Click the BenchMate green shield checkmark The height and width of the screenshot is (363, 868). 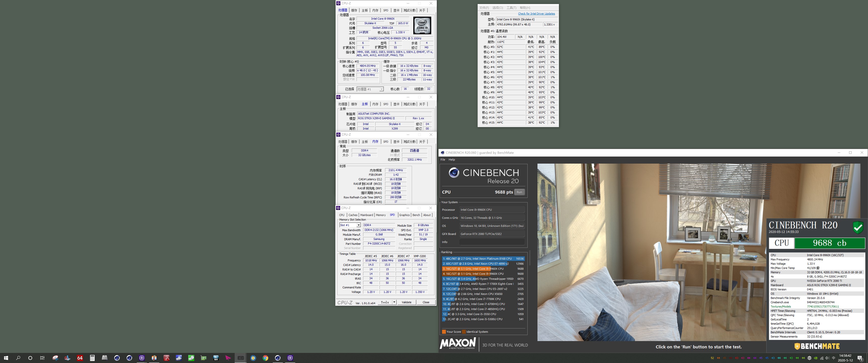[858, 227]
